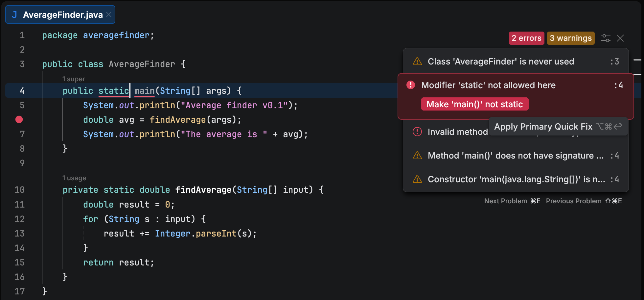Image resolution: width=644 pixels, height=300 pixels.
Task: Select the 'Modifier static not allowed here' problem entry
Action: (x=488, y=85)
